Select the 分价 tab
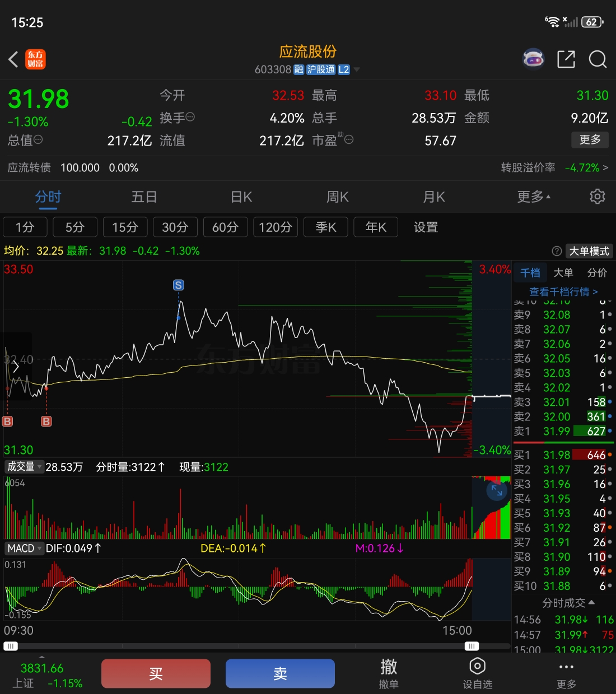Screen dimensions: 616x694 pos(597,273)
